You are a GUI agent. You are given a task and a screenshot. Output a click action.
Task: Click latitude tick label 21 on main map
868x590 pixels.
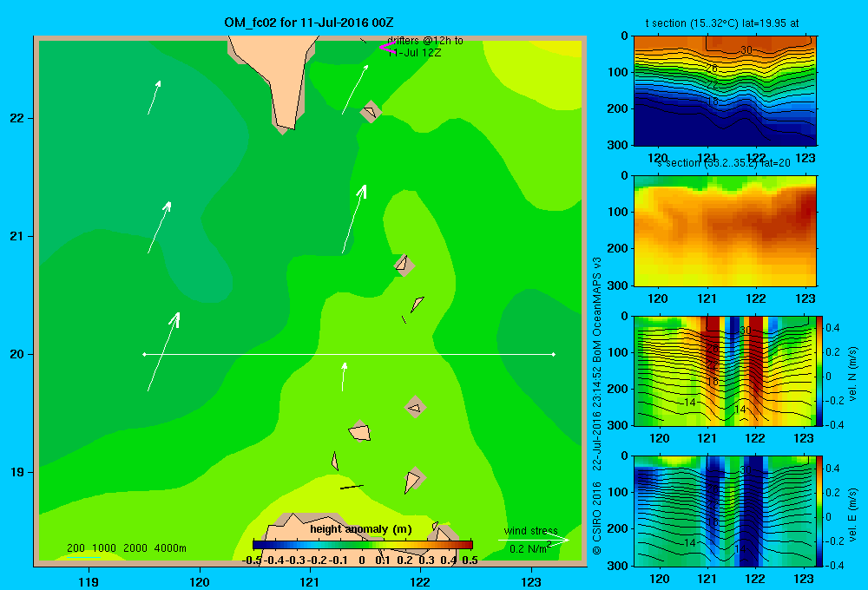click(16, 236)
